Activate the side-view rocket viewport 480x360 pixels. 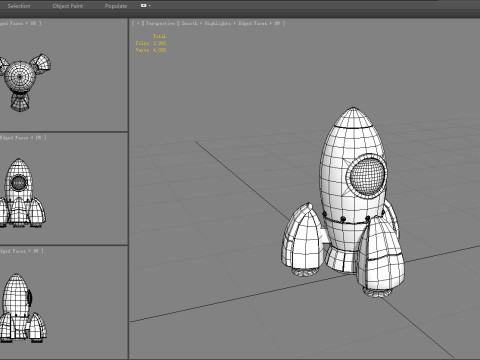[63, 303]
